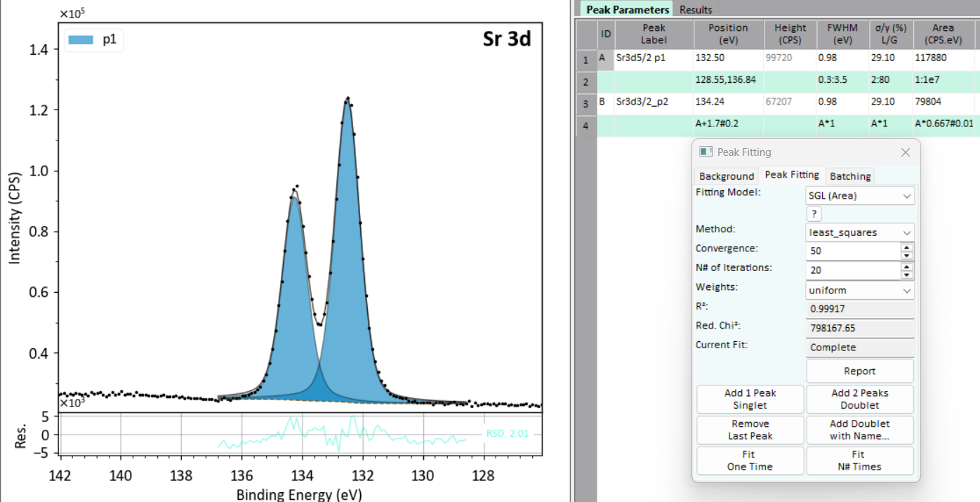Click the Peak Fitting window icon

point(706,152)
